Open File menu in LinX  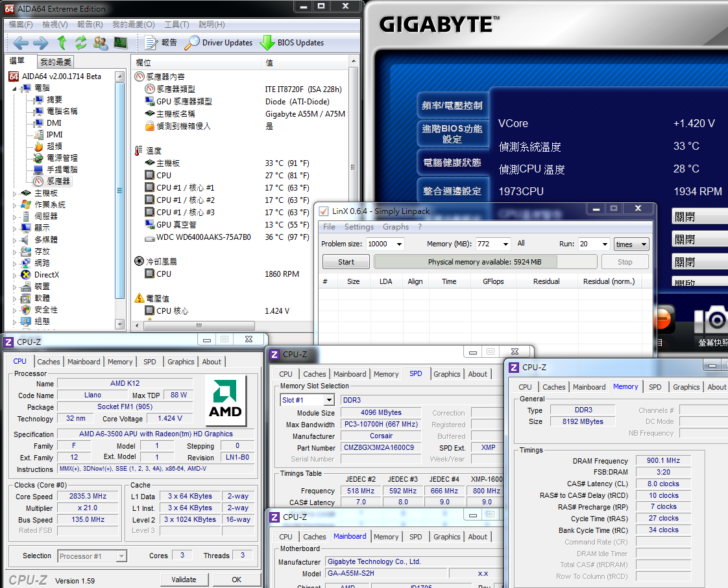[329, 227]
